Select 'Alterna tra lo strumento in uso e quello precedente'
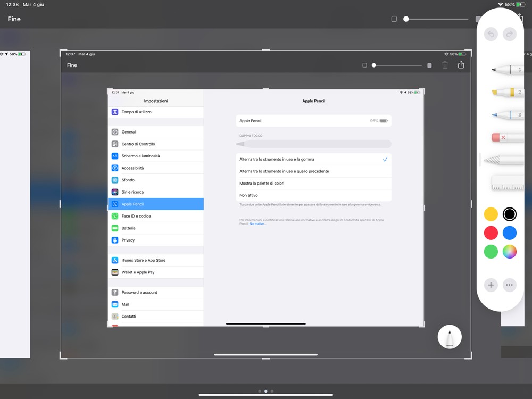 (313, 171)
